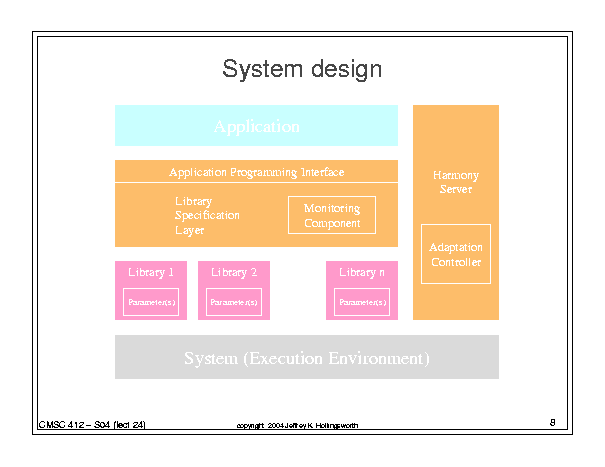This screenshot has width=605, height=467.
Task: Select Parameter(s) box inside Library 1
Action: pyautogui.click(x=151, y=302)
